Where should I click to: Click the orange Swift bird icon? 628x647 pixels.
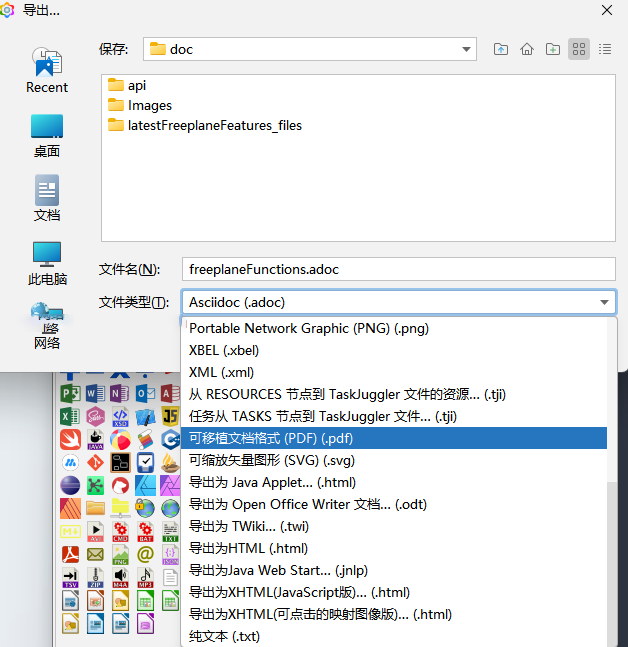(x=71, y=440)
